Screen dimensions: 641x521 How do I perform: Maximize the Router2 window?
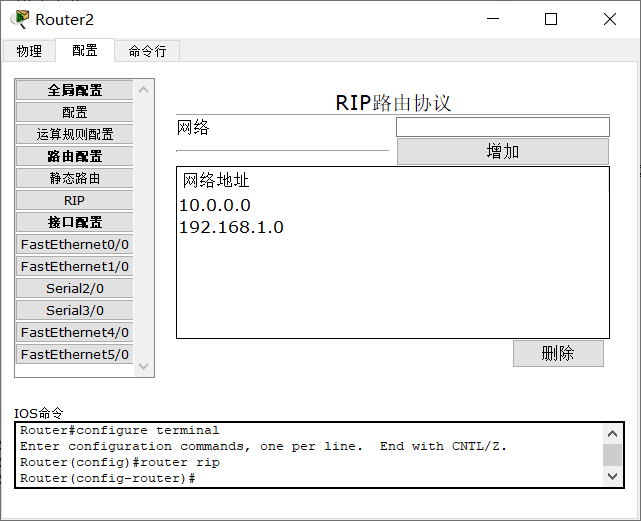pos(551,19)
